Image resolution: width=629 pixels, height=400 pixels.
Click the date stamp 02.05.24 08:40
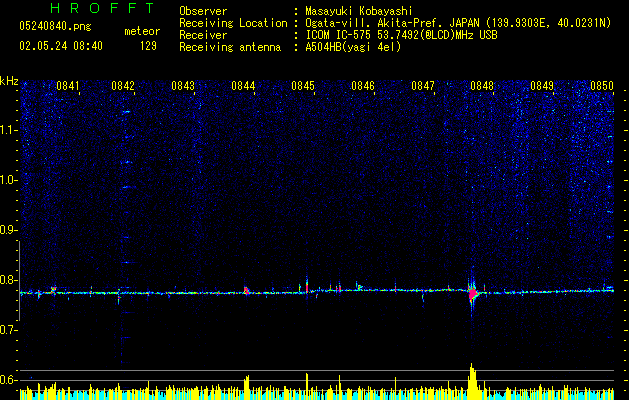(x=61, y=46)
